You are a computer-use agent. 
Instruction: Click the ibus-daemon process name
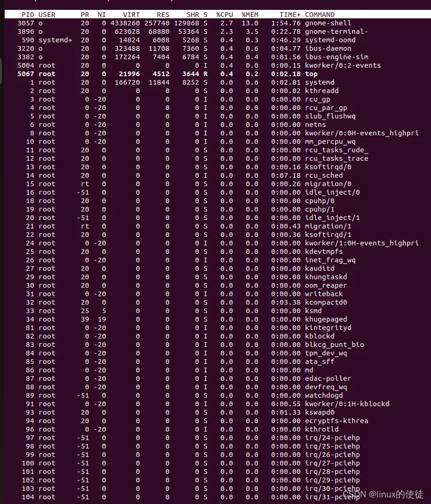(x=328, y=48)
